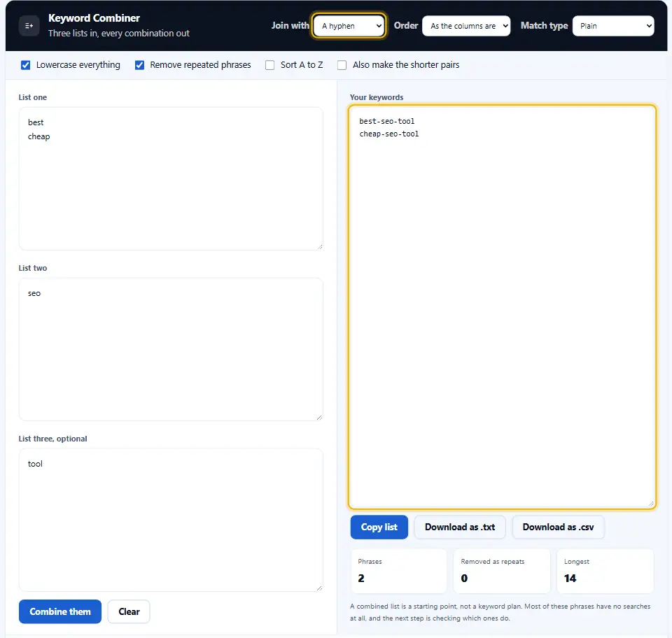Click into List three optional text area
This screenshot has height=638, width=672.
point(171,520)
